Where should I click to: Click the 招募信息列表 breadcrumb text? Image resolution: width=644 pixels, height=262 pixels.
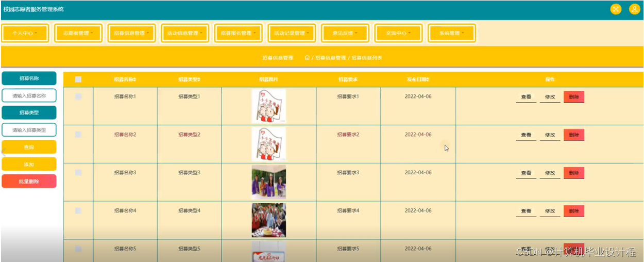[x=367, y=58]
